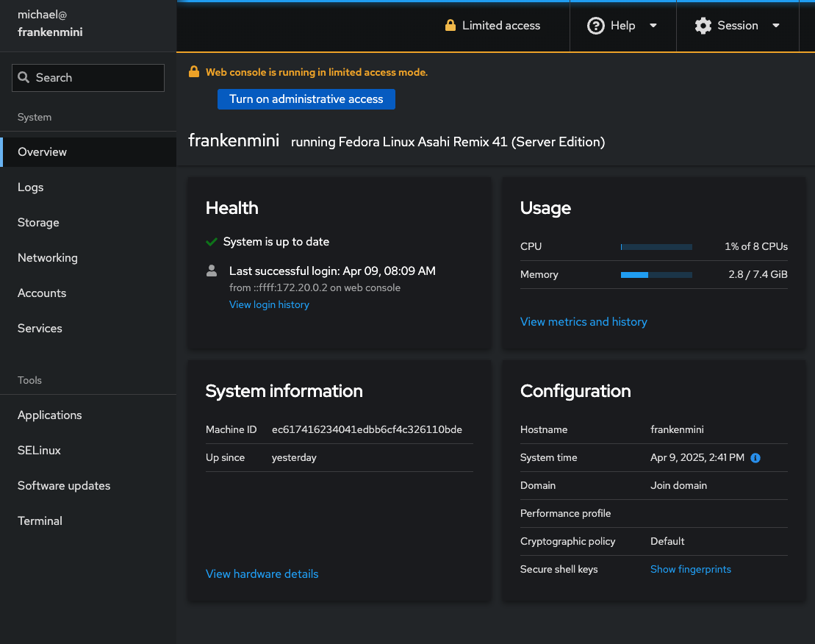Click the Memory usage progress bar

tap(656, 275)
